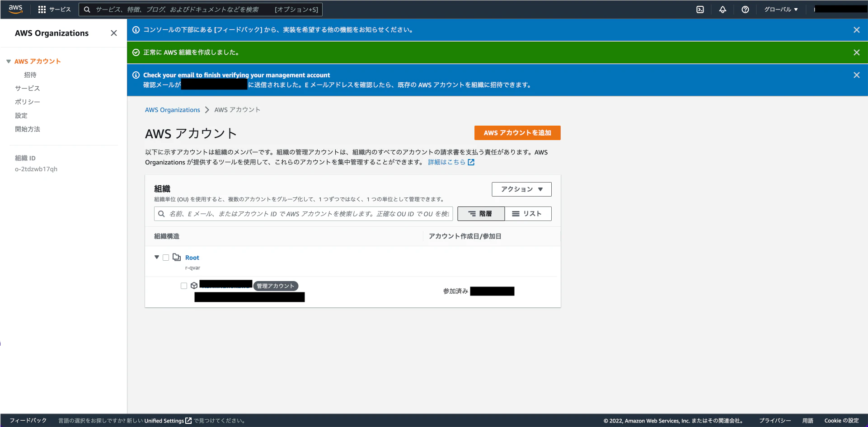The height and width of the screenshot is (427, 868).
Task: Open the 設定 sidebar item
Action: coord(21,116)
